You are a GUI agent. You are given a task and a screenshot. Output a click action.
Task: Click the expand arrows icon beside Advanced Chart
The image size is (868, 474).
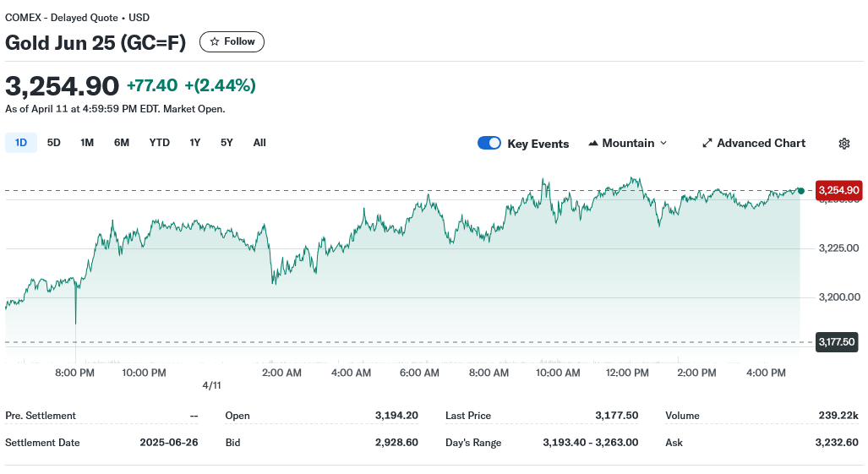(x=707, y=144)
